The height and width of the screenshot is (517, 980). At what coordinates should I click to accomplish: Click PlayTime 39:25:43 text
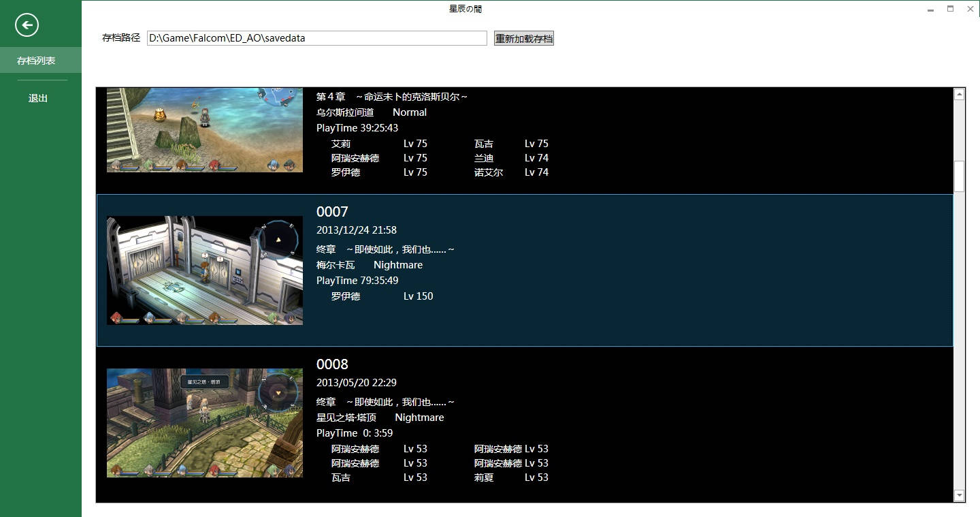[357, 128]
